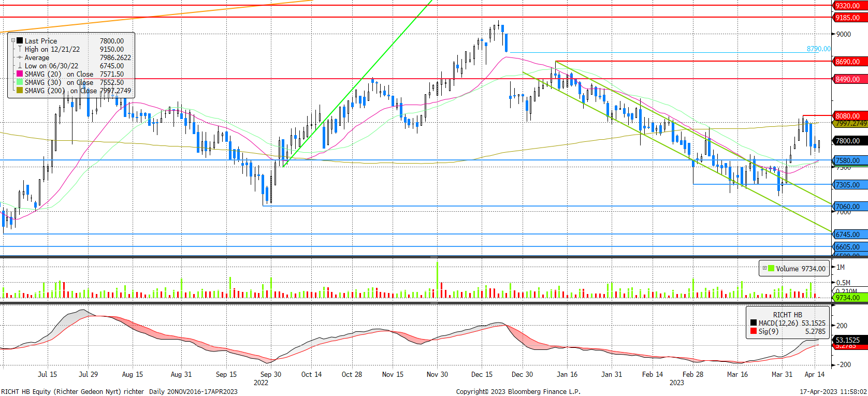Click the 'Last Price' legend label
Image resolution: width=868 pixels, height=396 pixels.
[x=41, y=41]
